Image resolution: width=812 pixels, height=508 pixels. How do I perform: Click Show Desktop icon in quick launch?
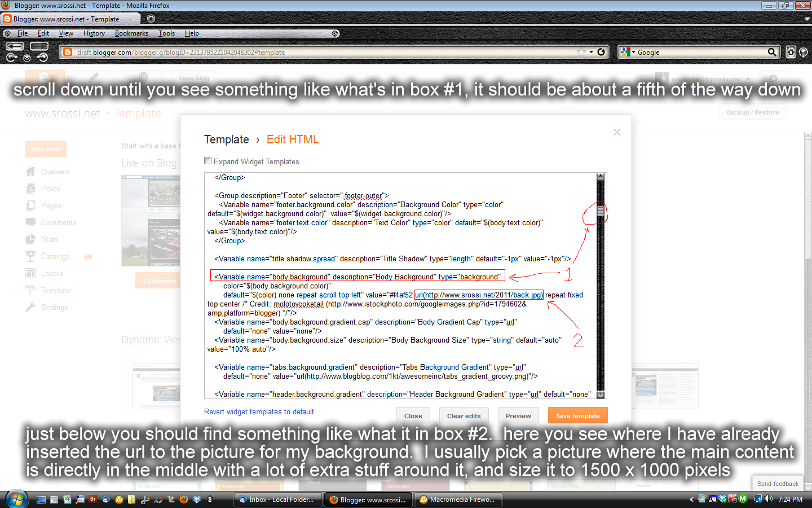[x=41, y=500]
